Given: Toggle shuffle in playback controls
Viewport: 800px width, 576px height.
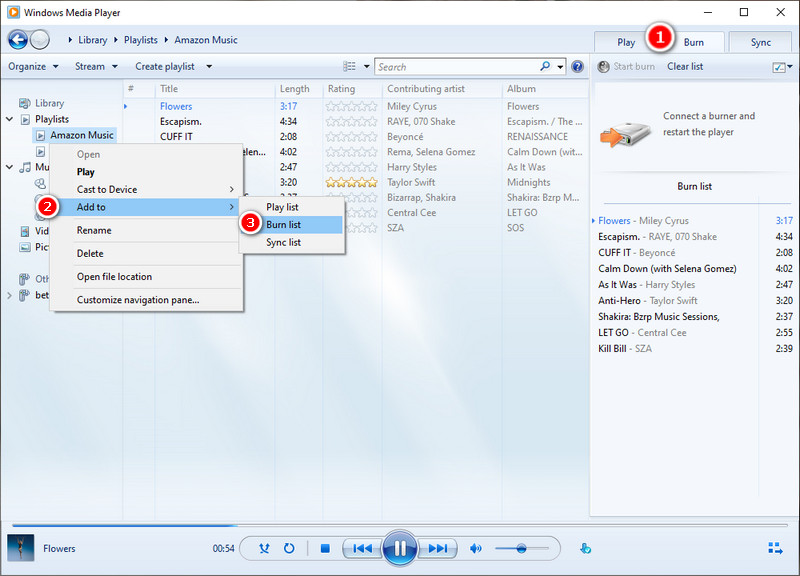Looking at the screenshot, I should coord(264,548).
